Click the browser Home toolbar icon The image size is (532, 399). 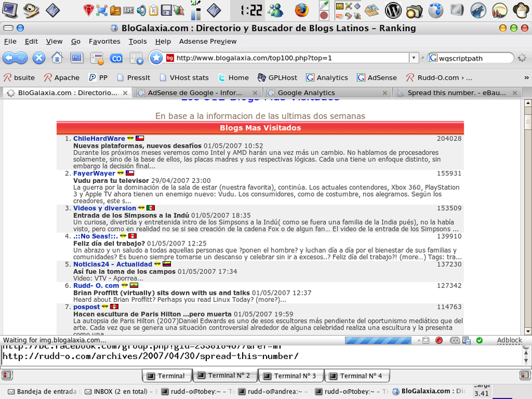tap(57, 58)
